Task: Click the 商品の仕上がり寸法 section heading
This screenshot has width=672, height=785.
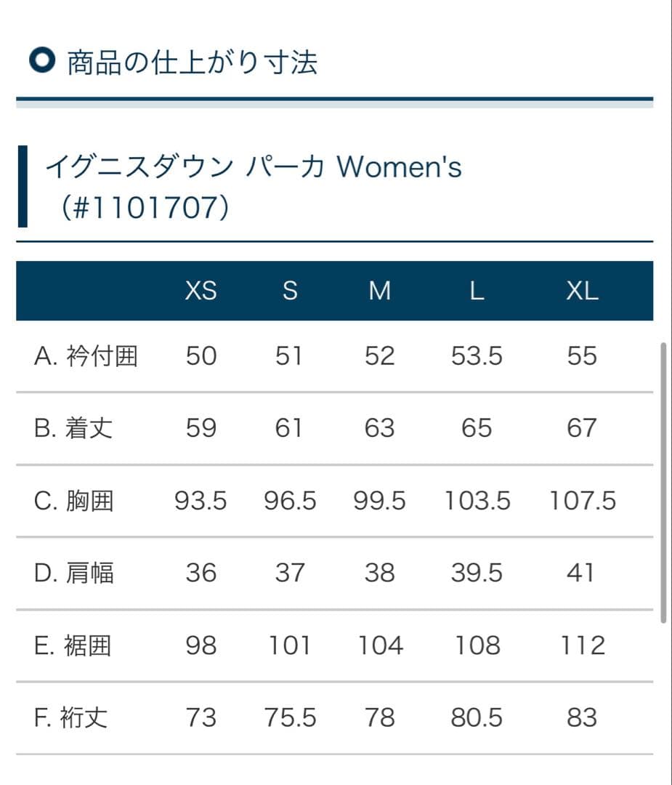Action: click(192, 63)
